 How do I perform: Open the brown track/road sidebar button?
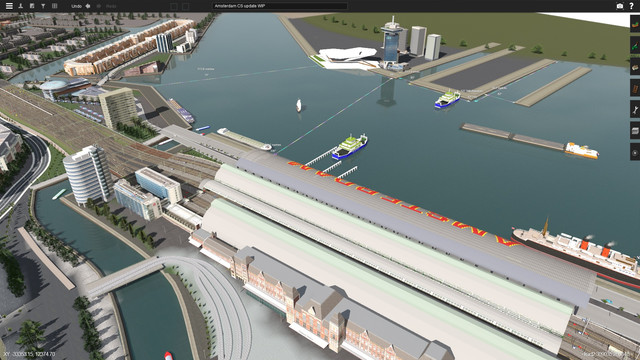coord(635,88)
